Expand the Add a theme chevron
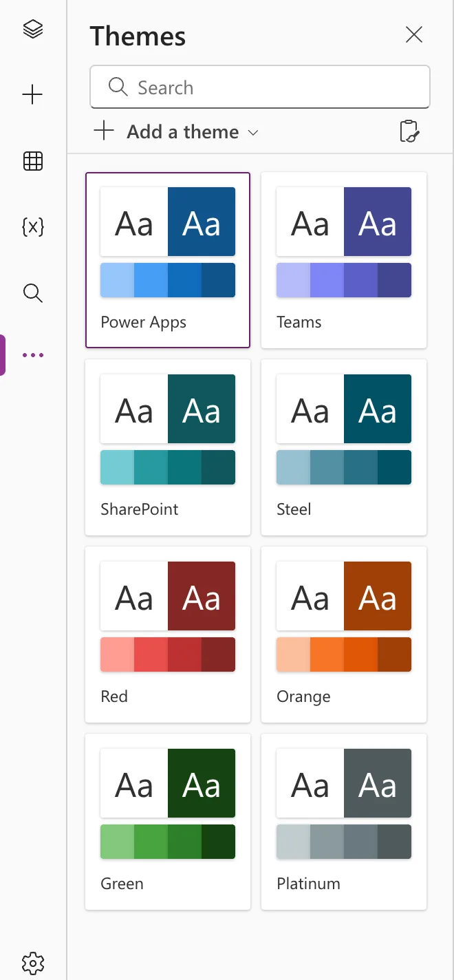This screenshot has height=980, width=454. pyautogui.click(x=253, y=132)
